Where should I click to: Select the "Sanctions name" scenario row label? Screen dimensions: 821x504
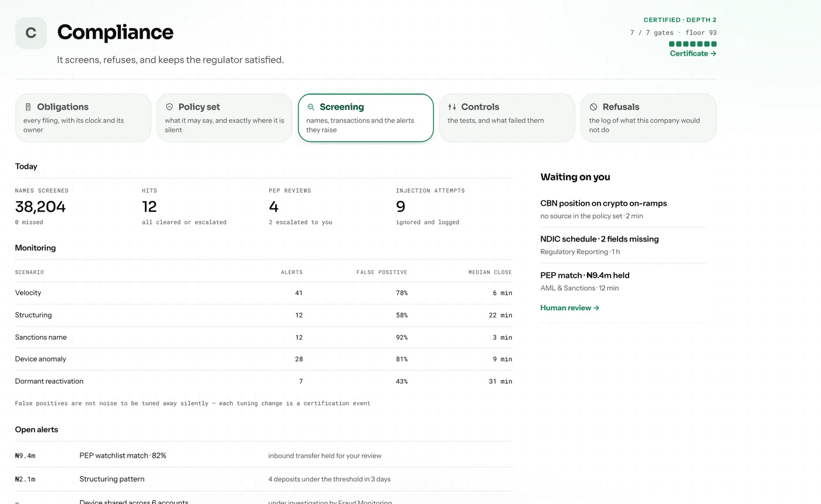(41, 338)
